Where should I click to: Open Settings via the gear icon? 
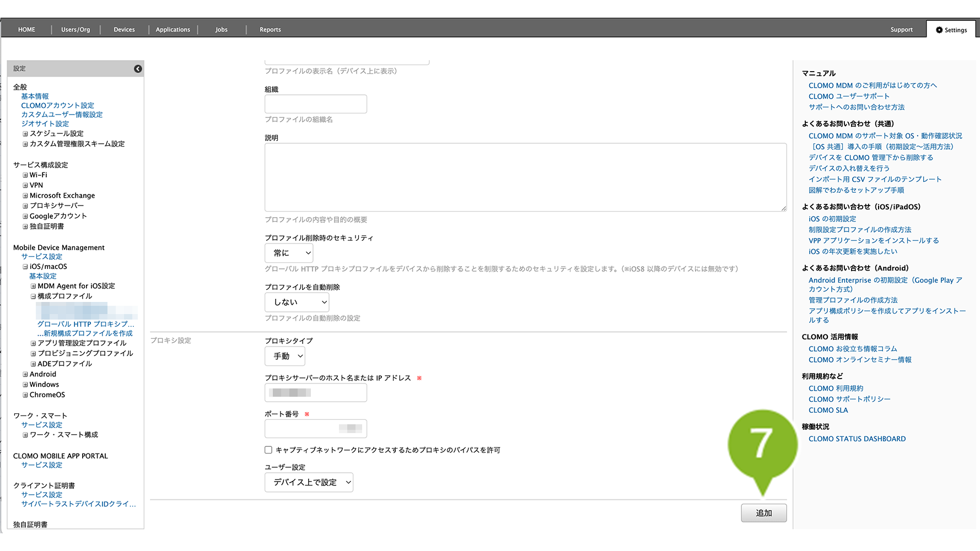click(x=939, y=30)
